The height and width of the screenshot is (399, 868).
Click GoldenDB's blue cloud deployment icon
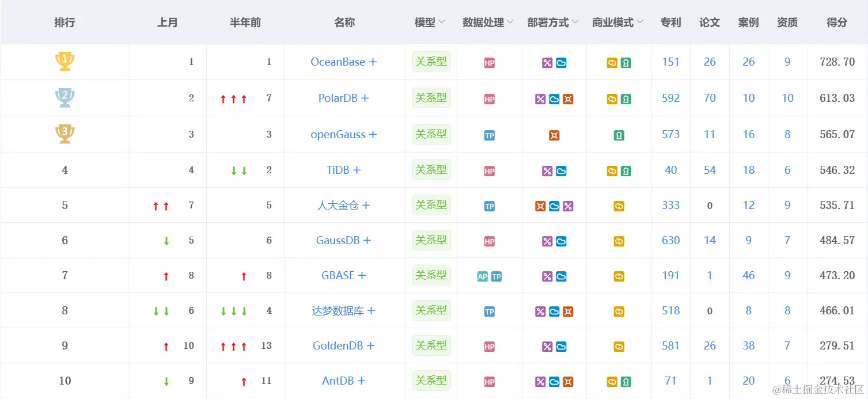tap(561, 347)
